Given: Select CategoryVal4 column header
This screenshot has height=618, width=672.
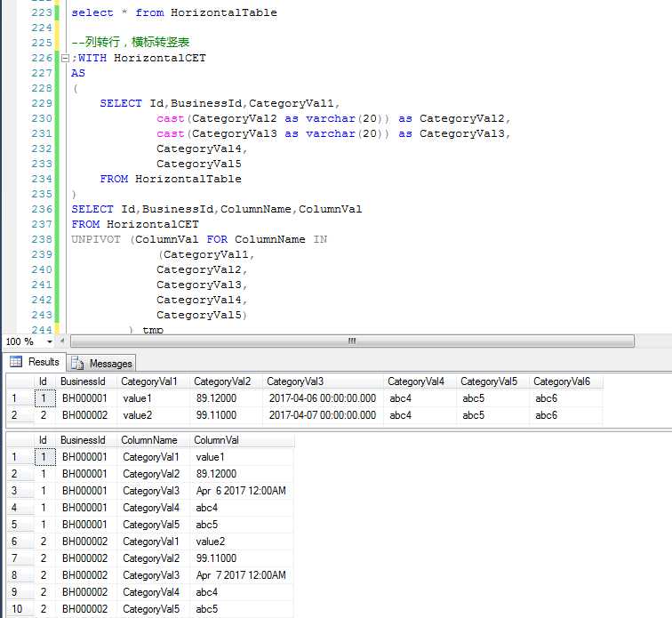Looking at the screenshot, I should (420, 381).
